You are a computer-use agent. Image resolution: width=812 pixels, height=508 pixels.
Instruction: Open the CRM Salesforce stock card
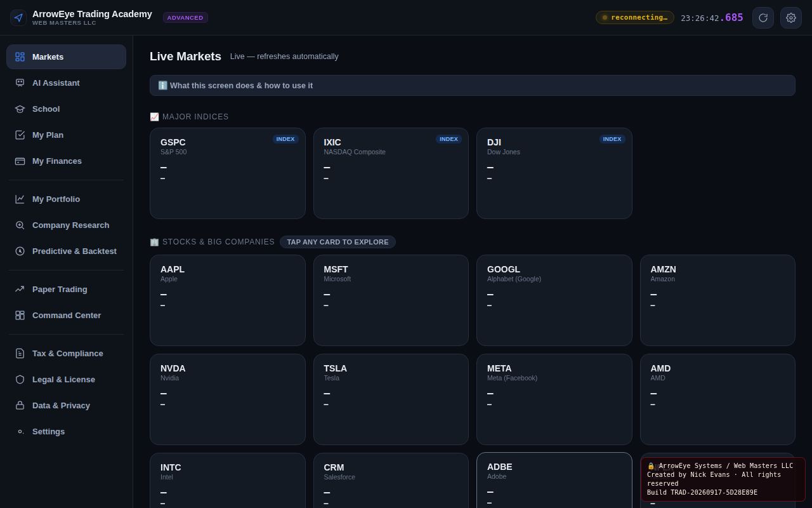coord(391,481)
